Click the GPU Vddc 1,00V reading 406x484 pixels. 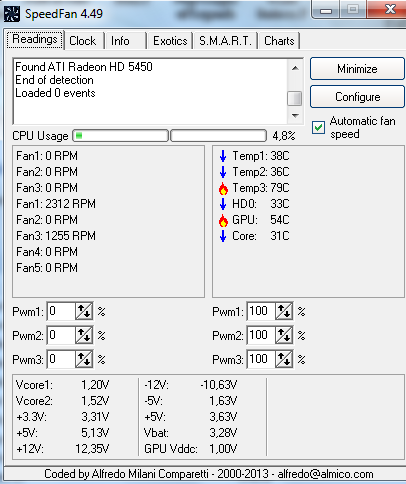point(191,449)
